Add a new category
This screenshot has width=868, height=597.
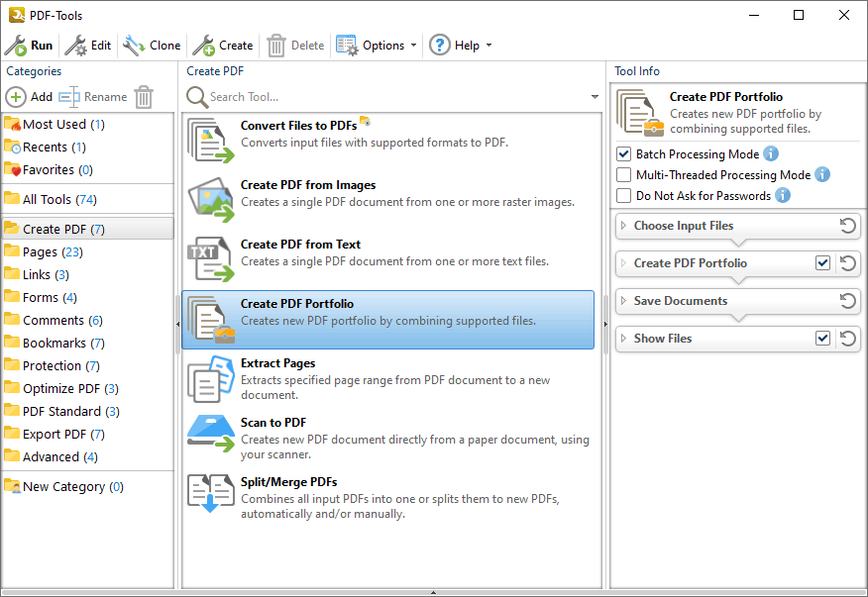(29, 97)
